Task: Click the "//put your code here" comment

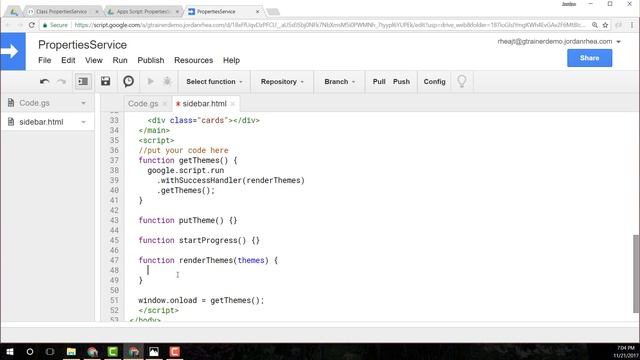Action: click(183, 151)
